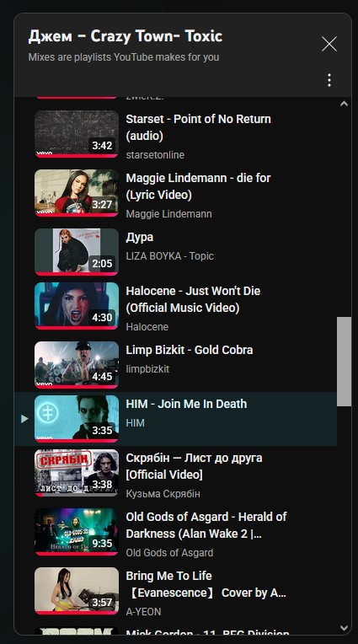The width and height of the screenshot is (358, 644).
Task: Play Maggie Lindemann die for thumbnail
Action: pos(77,193)
